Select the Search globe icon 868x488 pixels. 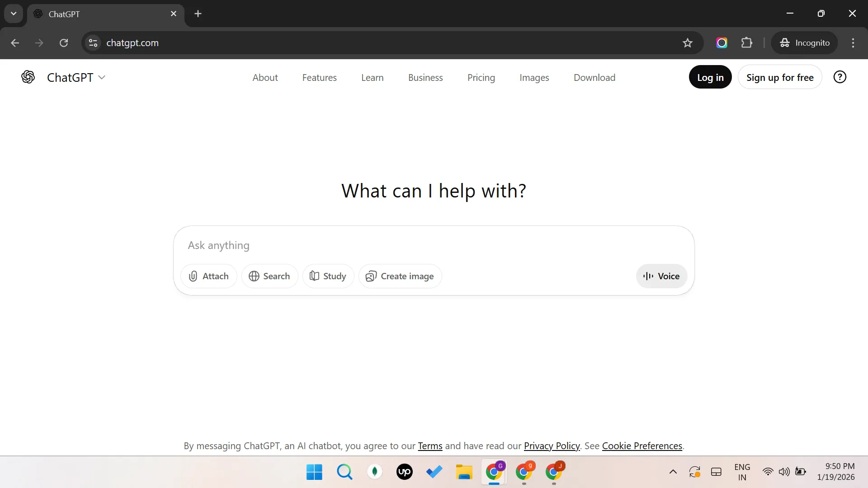pos(255,276)
